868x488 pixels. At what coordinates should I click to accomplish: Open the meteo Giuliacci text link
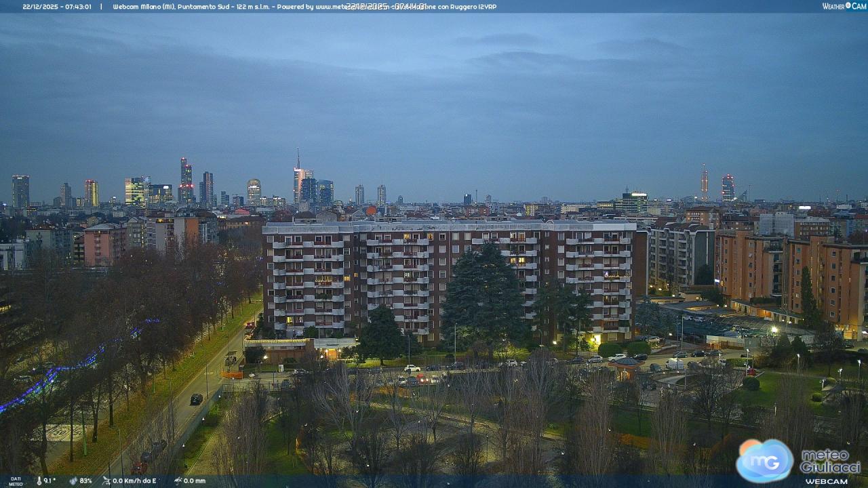pyautogui.click(x=830, y=461)
